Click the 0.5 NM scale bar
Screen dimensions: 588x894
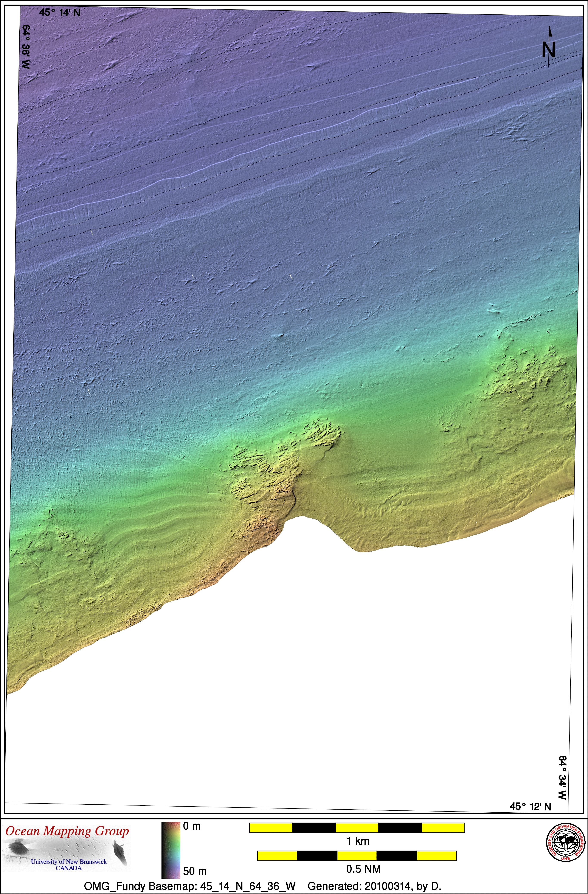(x=357, y=856)
